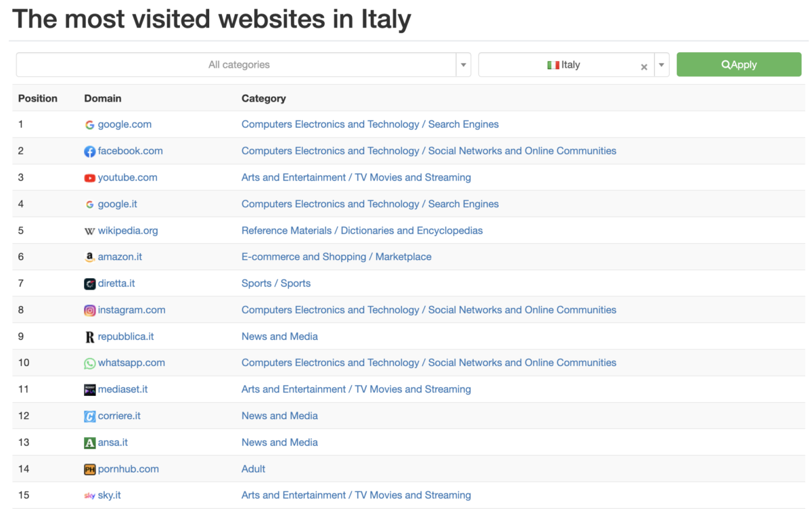Open mediaset.it's TV Movies and Streaming category
This screenshot has height=509, width=812.
[356, 389]
